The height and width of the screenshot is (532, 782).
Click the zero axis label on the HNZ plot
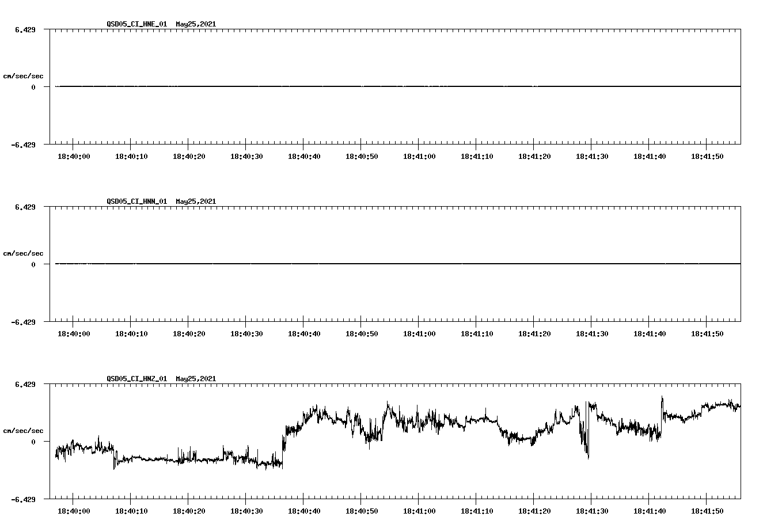click(33, 442)
